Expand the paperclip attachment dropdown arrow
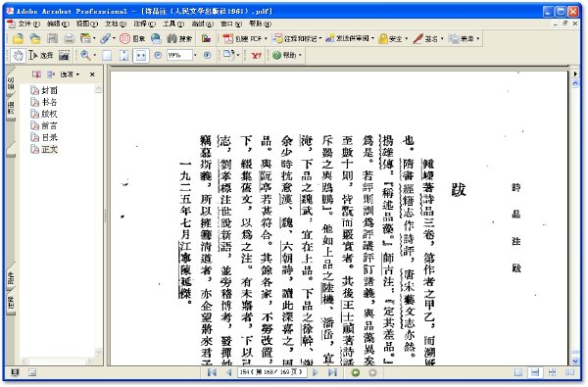 click(x=114, y=38)
